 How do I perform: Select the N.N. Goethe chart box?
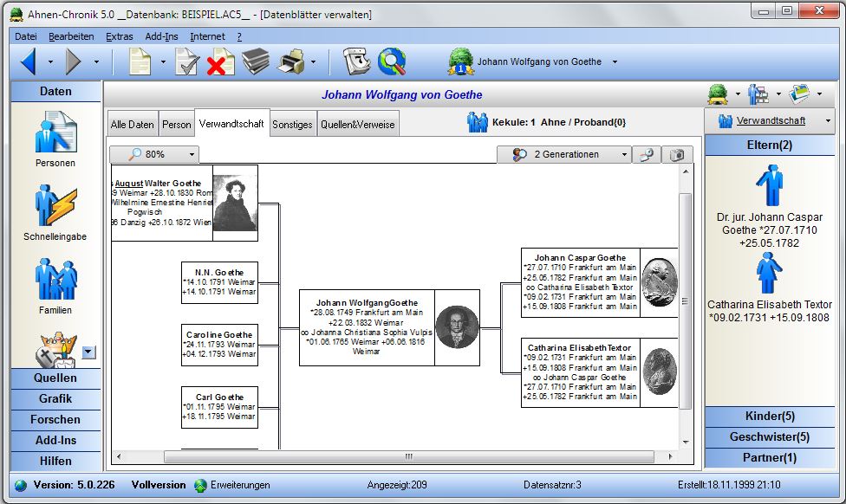pos(219,282)
